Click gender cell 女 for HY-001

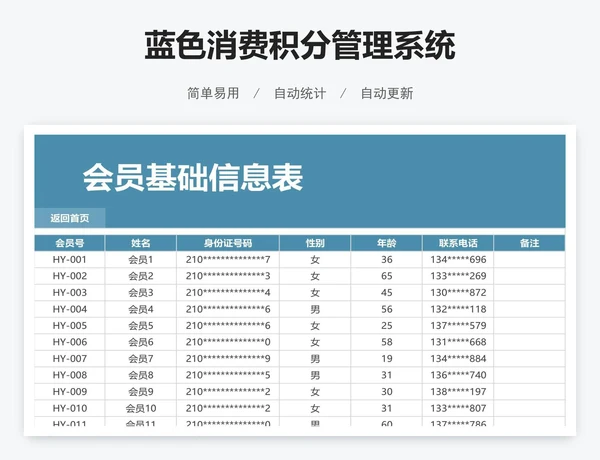315,259
